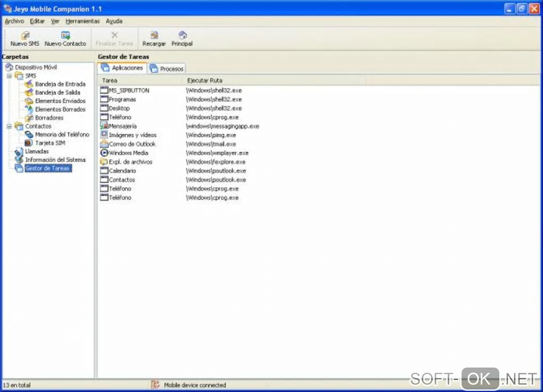
Task: Click the Mensajería task icon
Action: (x=104, y=126)
